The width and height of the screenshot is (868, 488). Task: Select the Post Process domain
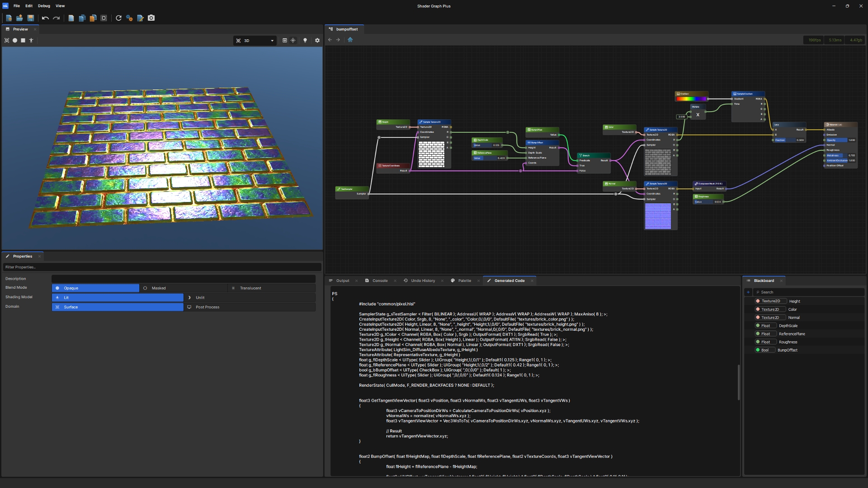coord(207,307)
